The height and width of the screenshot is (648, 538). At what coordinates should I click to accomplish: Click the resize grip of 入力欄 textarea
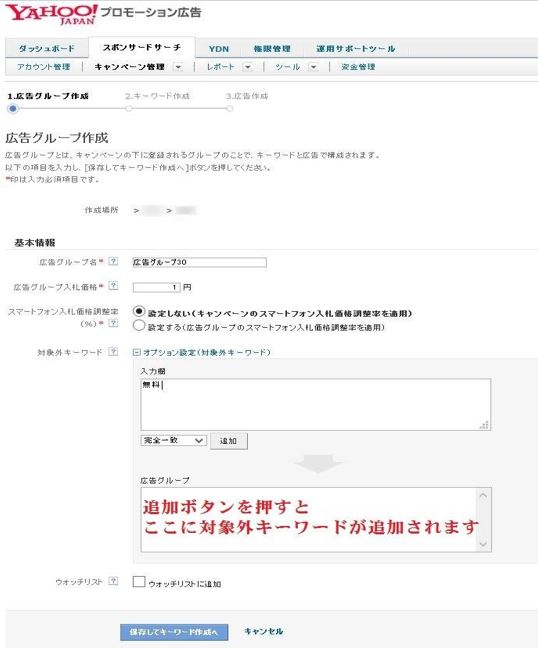click(x=485, y=425)
